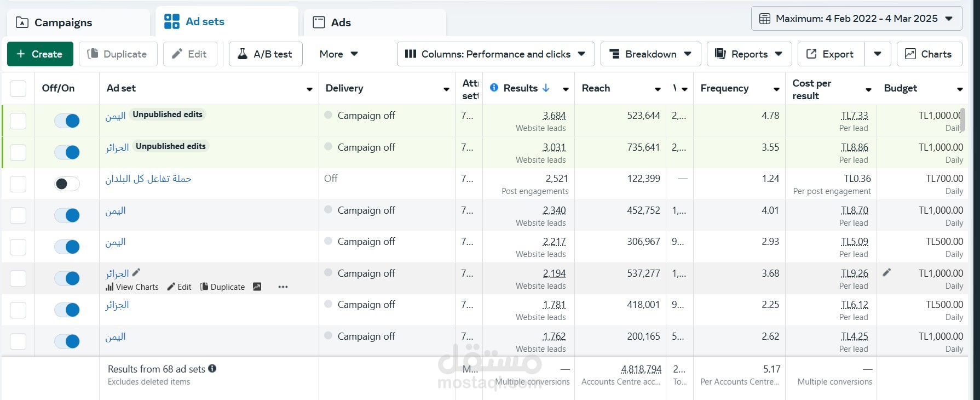Open the date range dropdown

(856, 19)
